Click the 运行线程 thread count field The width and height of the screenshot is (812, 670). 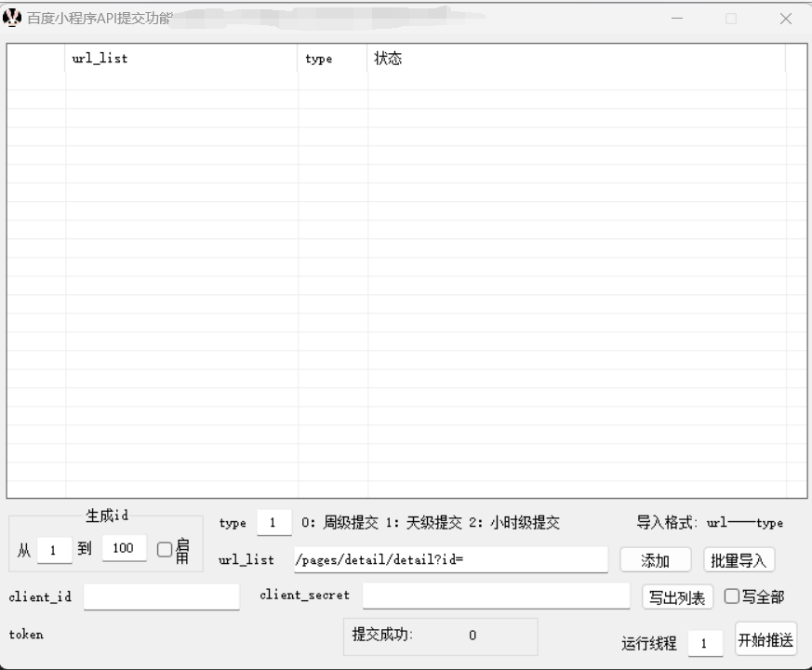pos(705,643)
